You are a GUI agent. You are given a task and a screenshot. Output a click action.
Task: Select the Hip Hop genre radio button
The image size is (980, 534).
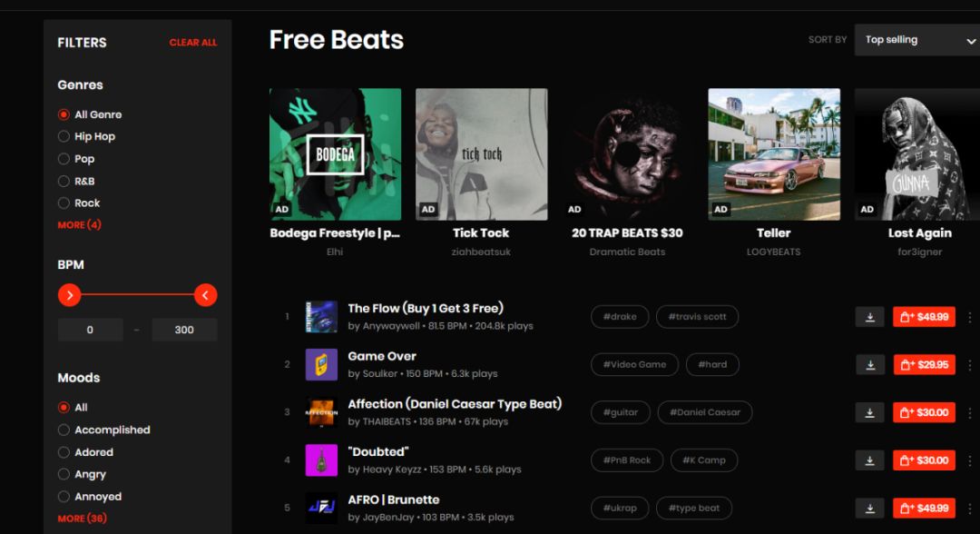pos(64,136)
